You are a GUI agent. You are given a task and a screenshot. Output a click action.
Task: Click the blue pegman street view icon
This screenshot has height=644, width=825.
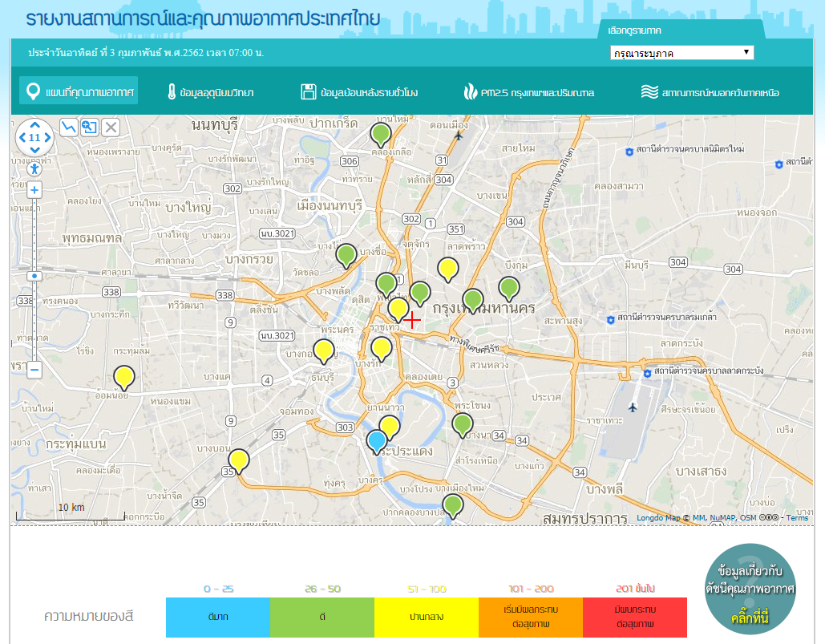[34, 168]
